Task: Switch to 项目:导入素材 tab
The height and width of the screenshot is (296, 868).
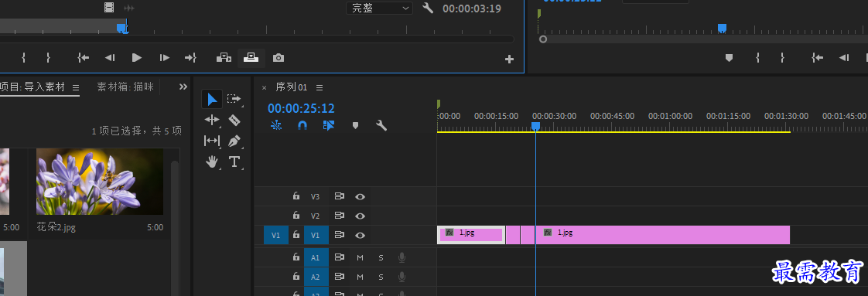Action: pyautogui.click(x=32, y=87)
